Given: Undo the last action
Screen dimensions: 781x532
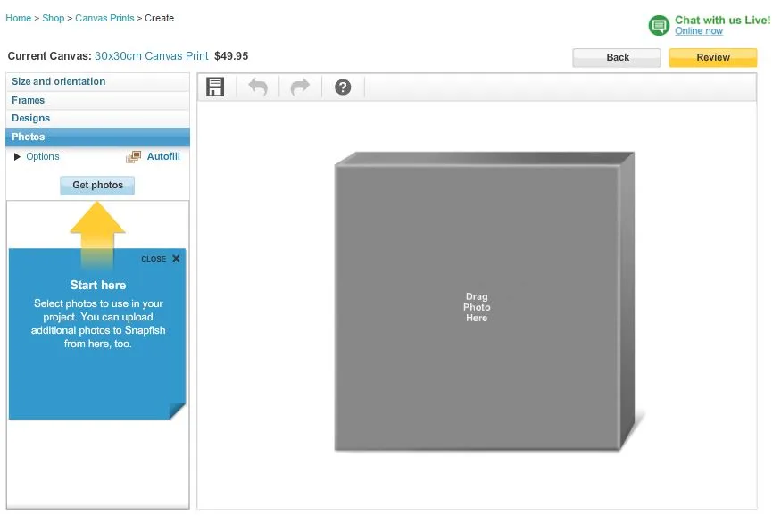Looking at the screenshot, I should coord(258,87).
